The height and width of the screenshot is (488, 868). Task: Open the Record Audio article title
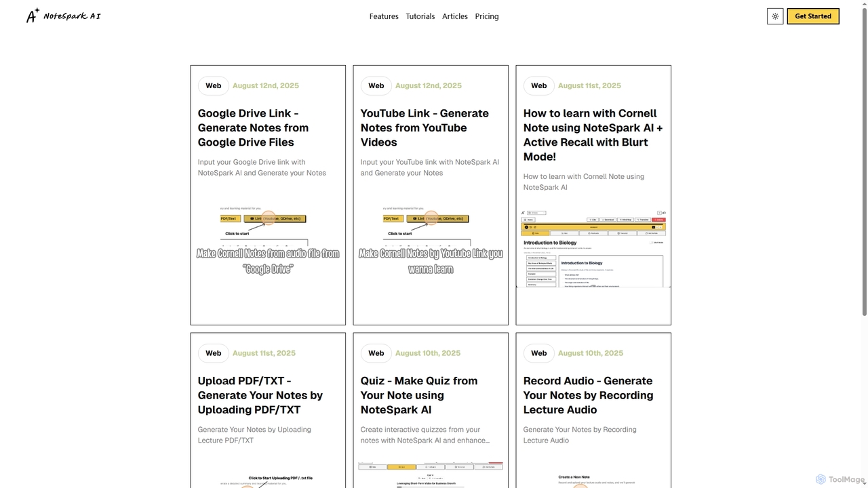589,395
